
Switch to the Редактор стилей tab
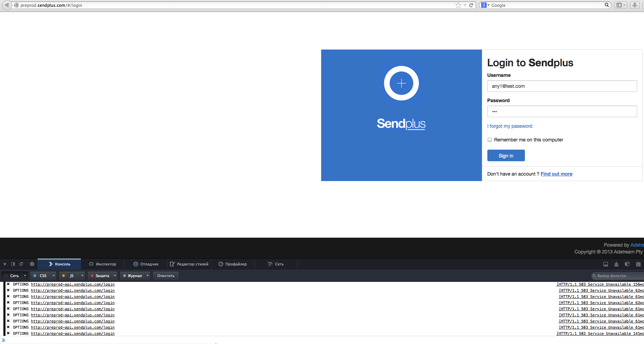click(189, 264)
